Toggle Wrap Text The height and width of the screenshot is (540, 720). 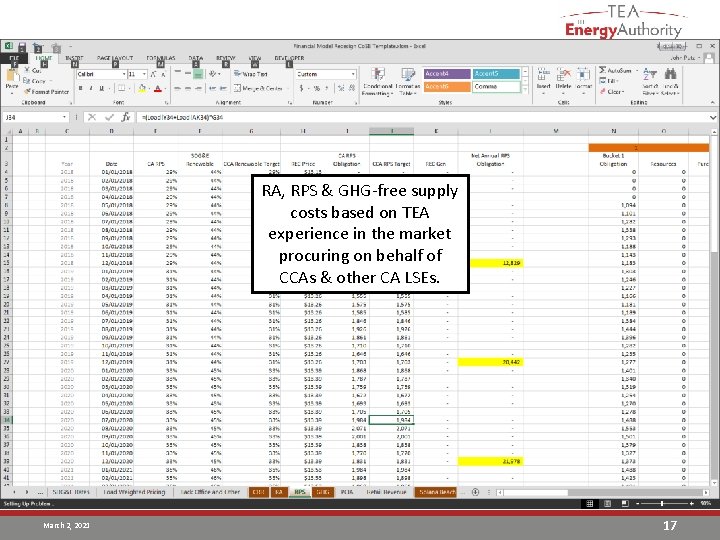[x=250, y=73]
